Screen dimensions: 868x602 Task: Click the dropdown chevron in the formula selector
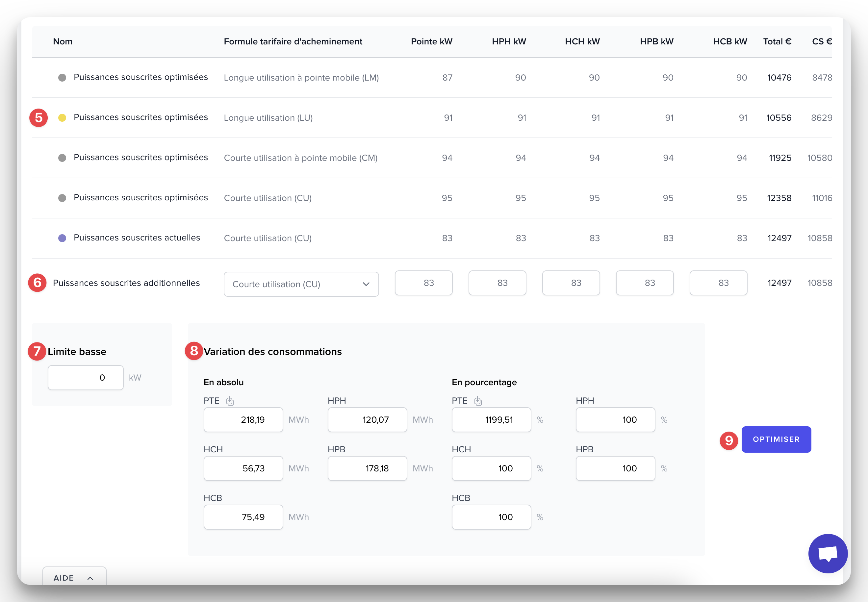(x=366, y=284)
